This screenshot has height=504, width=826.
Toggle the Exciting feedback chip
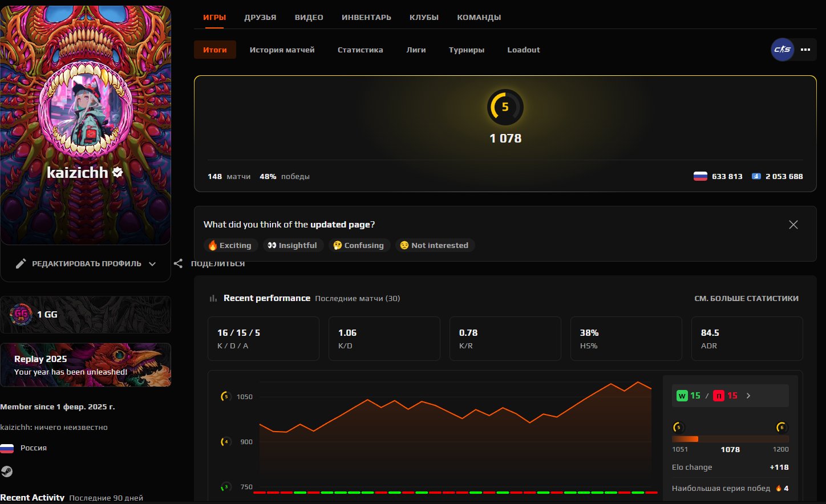[230, 245]
